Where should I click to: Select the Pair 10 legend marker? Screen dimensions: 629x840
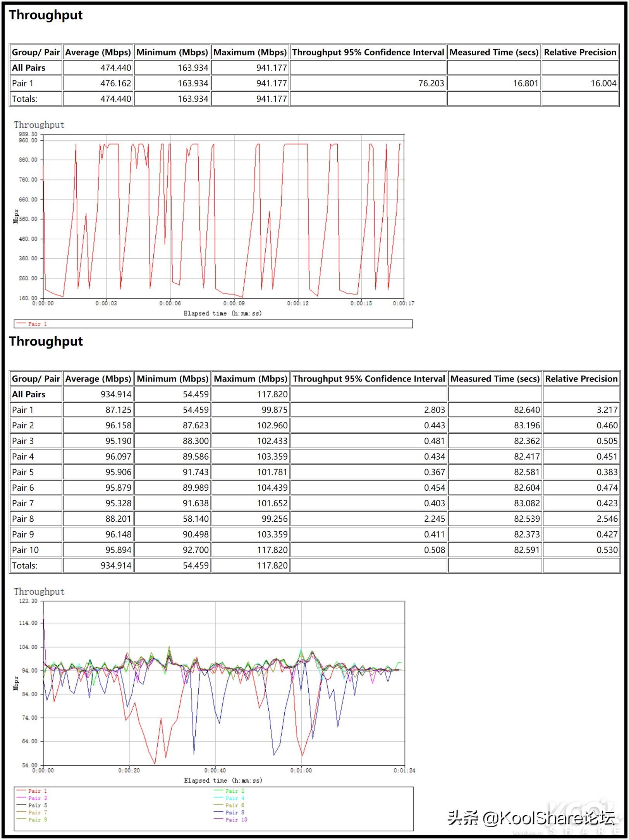point(219,819)
